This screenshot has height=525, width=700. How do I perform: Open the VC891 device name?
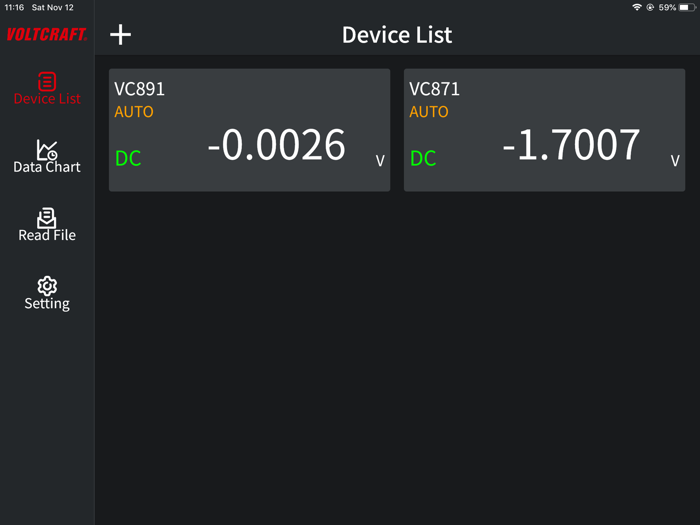tap(140, 89)
